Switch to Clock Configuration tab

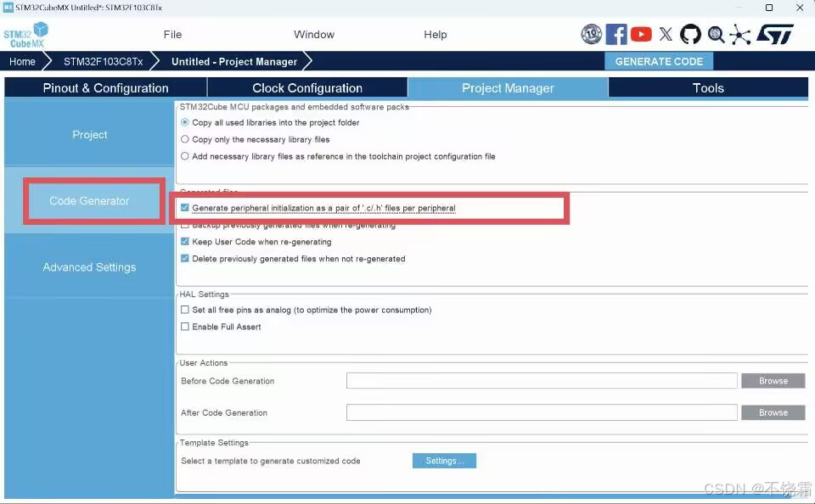click(307, 87)
